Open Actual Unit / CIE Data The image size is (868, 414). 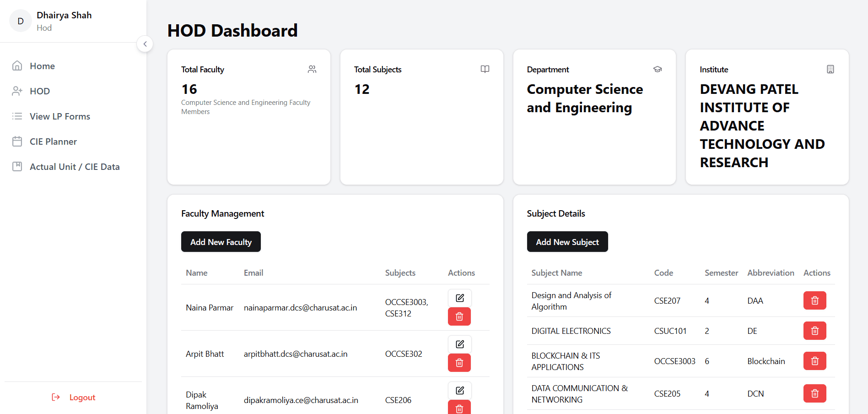click(x=75, y=167)
